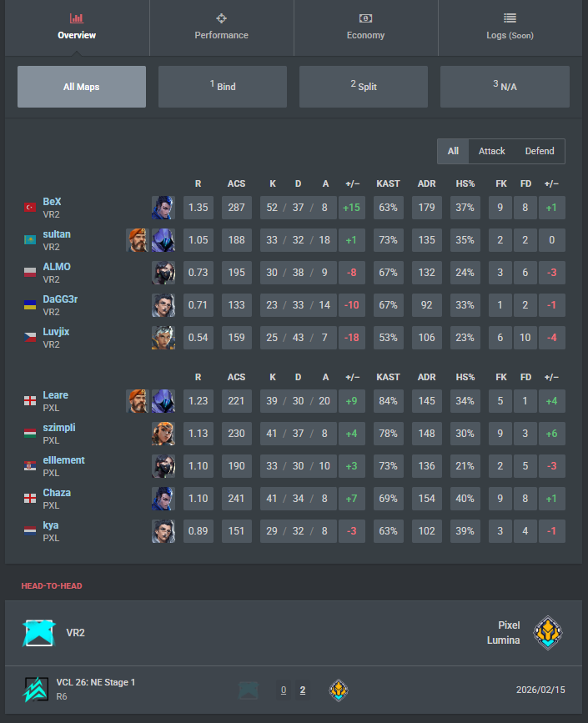Open ALMO player profile
This screenshot has width=588, height=723.
coord(57,267)
